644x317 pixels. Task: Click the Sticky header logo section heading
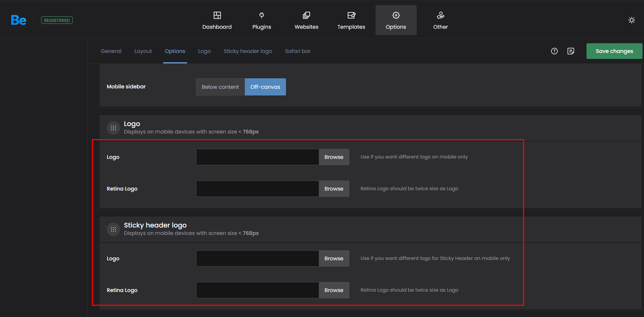pos(155,225)
